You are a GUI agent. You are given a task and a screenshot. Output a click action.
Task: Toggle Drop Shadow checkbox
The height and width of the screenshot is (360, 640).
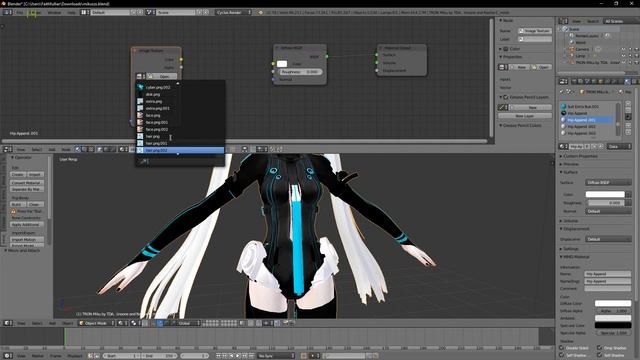click(600, 348)
